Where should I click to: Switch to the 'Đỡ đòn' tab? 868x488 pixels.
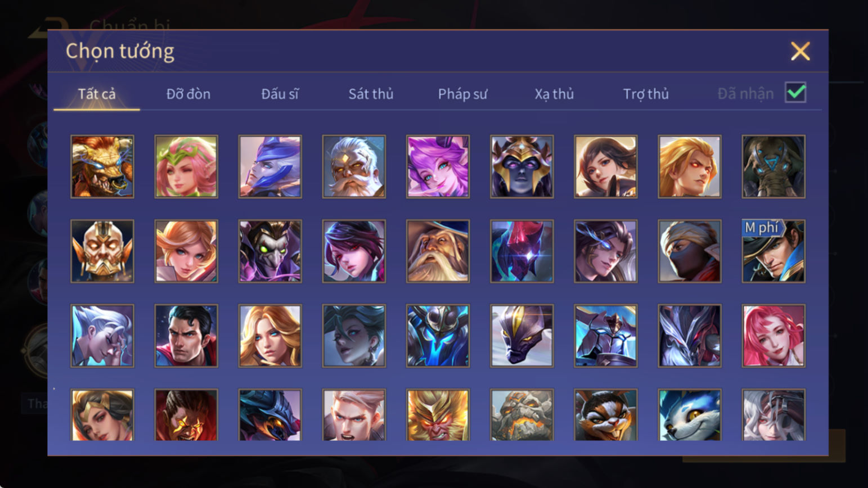tap(188, 94)
